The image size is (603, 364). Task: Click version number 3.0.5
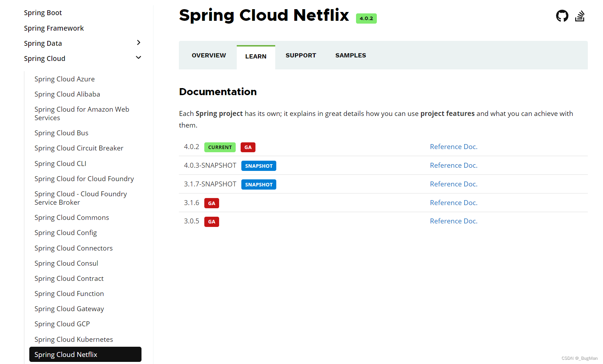point(192,221)
